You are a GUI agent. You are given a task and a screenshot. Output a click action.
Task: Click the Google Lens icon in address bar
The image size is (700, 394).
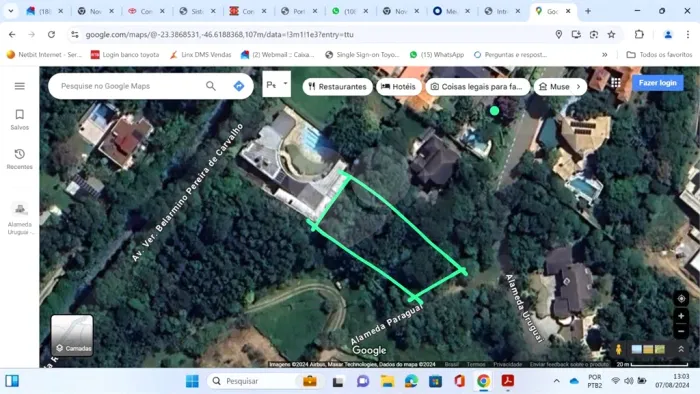[594, 34]
